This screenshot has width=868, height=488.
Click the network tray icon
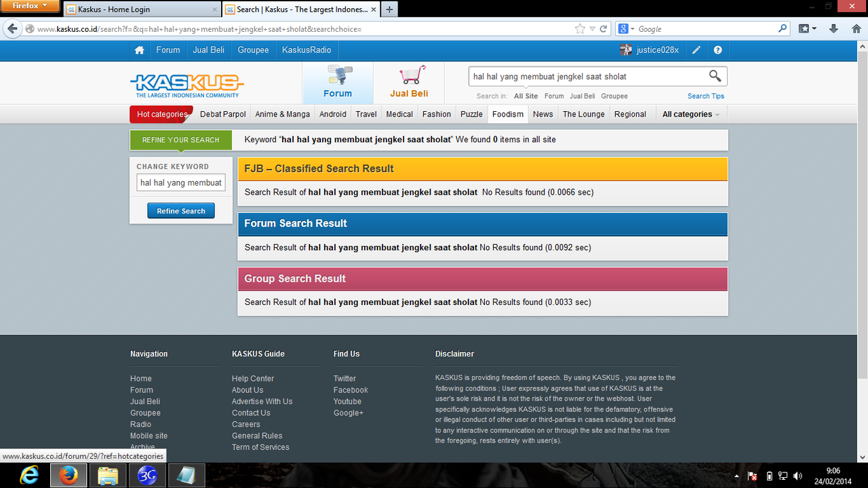click(x=783, y=476)
